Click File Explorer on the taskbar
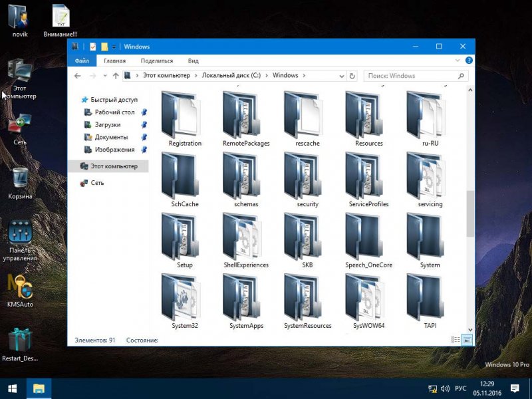 [39, 388]
